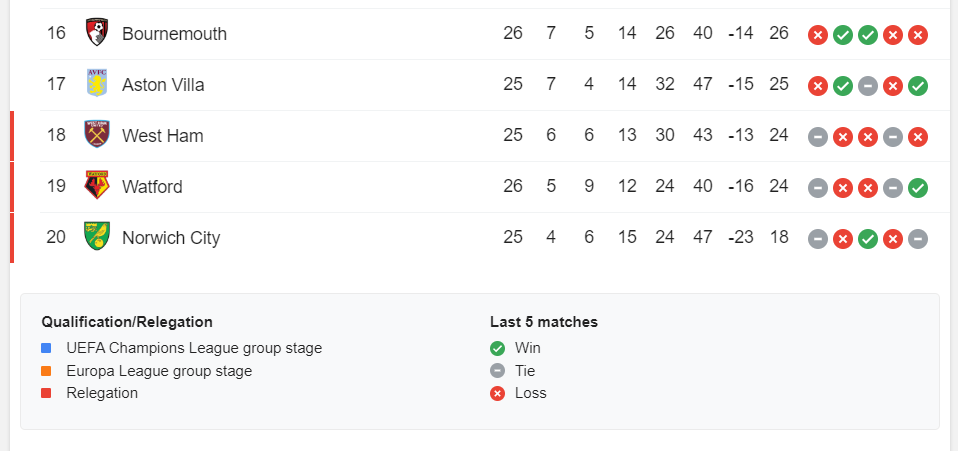This screenshot has height=451, width=958.
Task: Click Aston Villa's most recent win icon
Action: pos(918,85)
